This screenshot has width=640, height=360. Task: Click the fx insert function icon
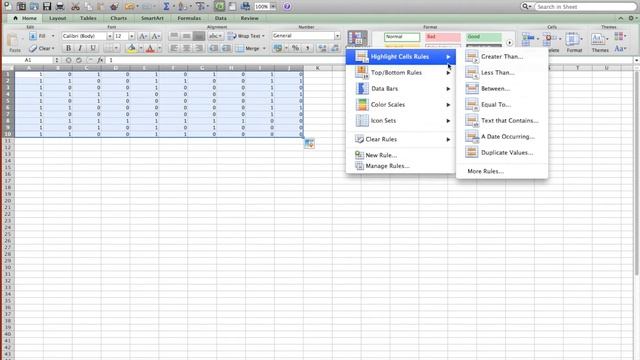point(100,60)
